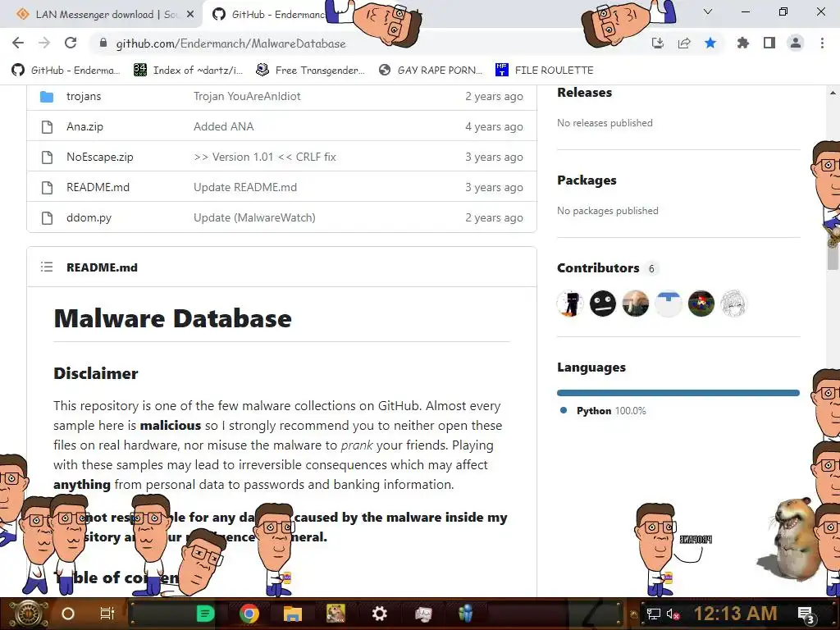Open README.md in the file list

point(98,188)
